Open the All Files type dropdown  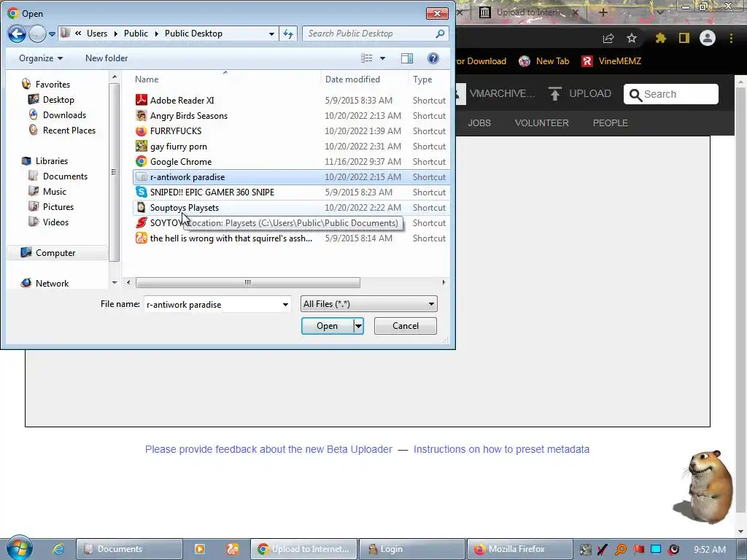point(368,304)
